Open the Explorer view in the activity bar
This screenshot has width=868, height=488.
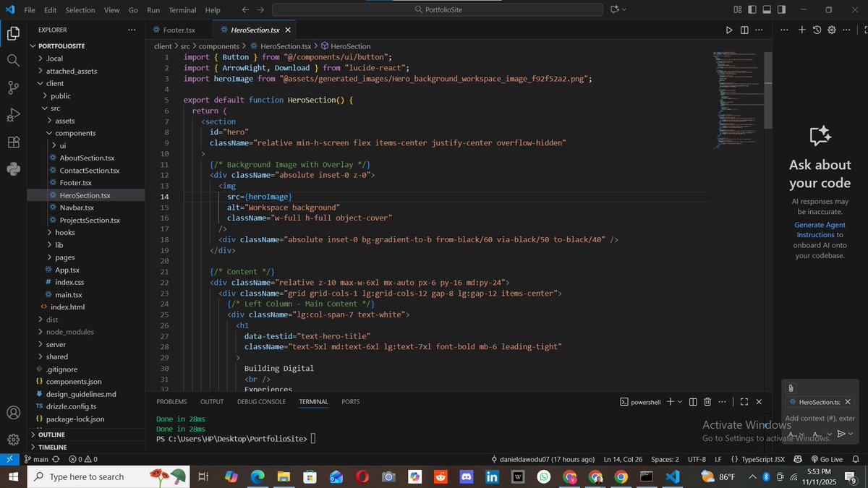point(13,33)
